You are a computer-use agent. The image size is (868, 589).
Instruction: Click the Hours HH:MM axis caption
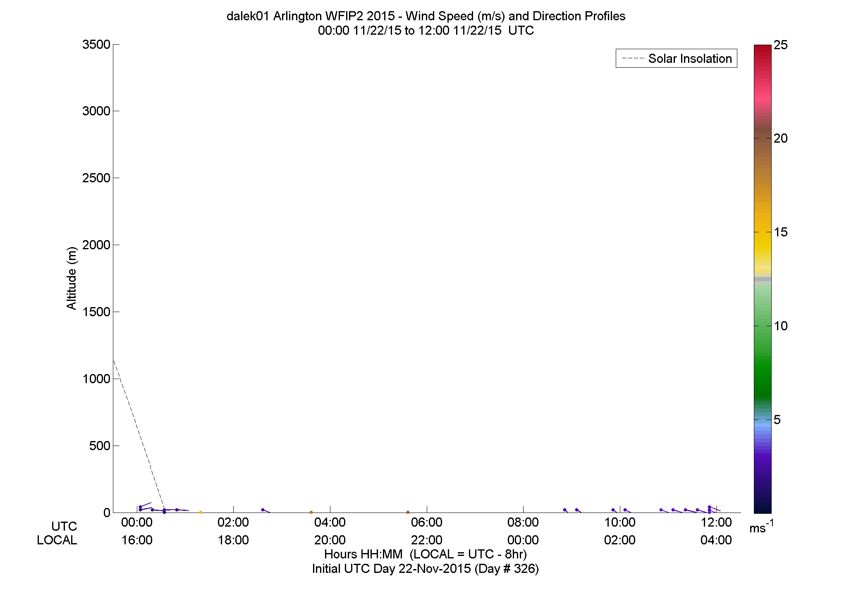coord(426,554)
